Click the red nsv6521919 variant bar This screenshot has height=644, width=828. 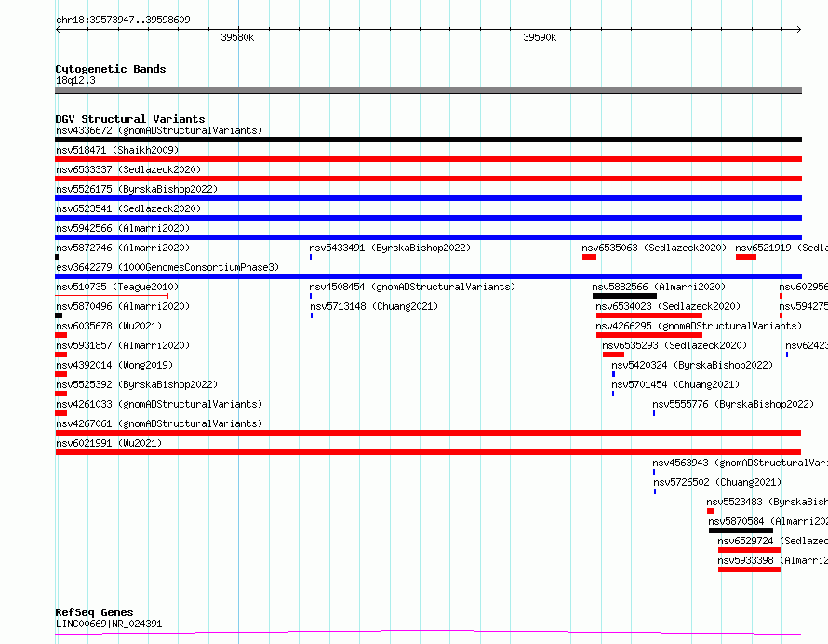click(746, 257)
